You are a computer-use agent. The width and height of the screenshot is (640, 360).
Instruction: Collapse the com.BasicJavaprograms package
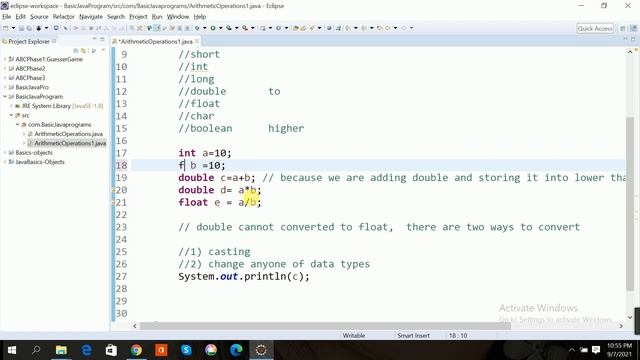click(18, 124)
